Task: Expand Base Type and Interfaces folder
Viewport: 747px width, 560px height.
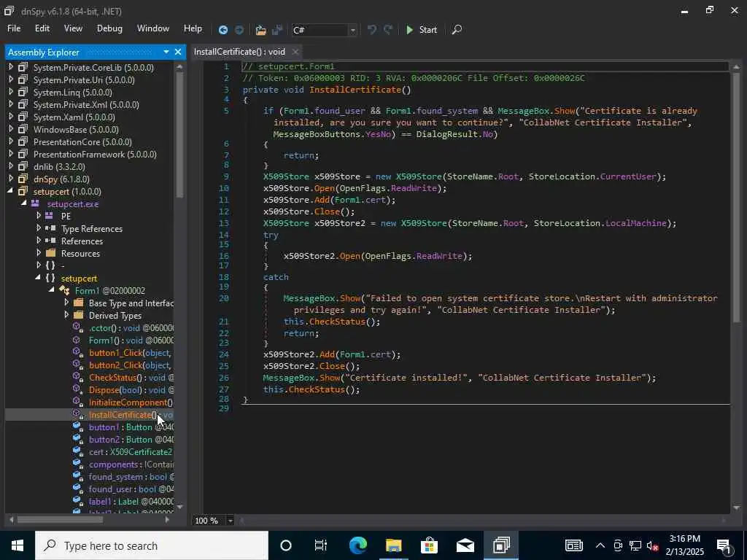Action: pos(66,303)
